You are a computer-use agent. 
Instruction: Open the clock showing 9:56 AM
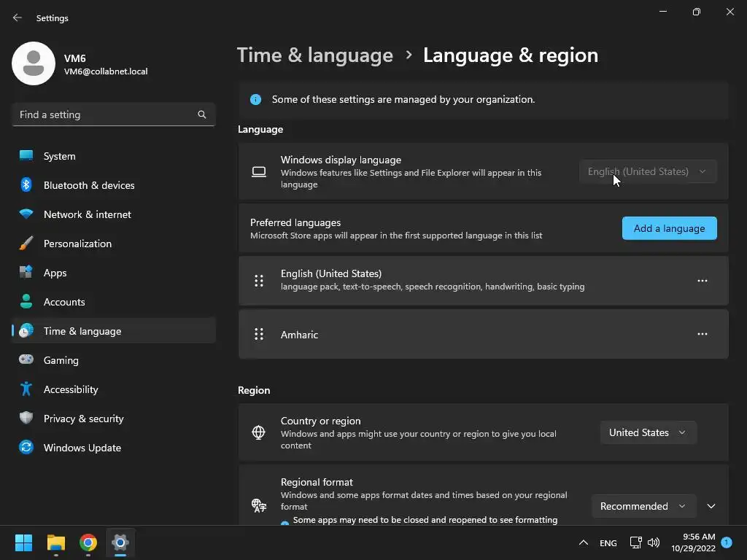coord(693,542)
